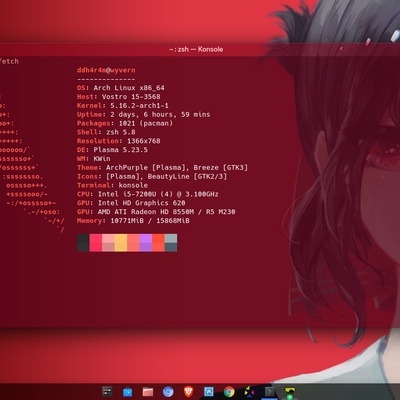Launch Google Chrome from the taskbar
Viewport: 400px width, 400px height.
pyautogui.click(x=229, y=392)
